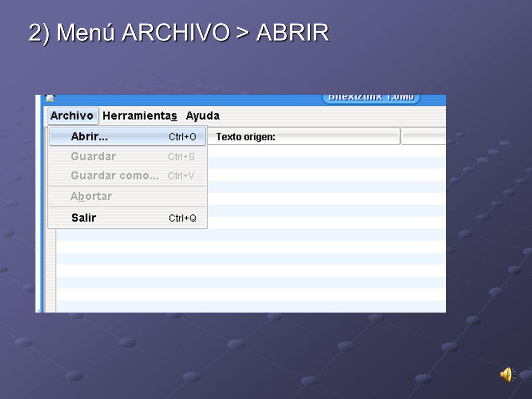The height and width of the screenshot is (399, 532).
Task: Click the application icon in title bar
Action: (x=50, y=98)
